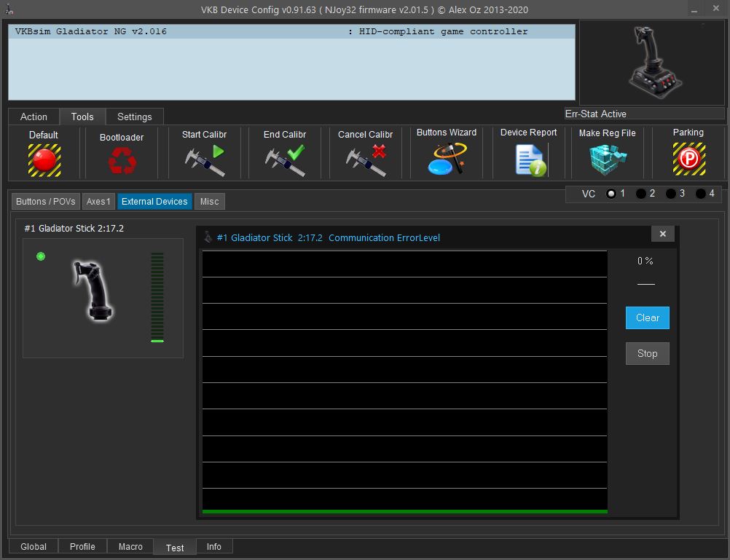Click the Communication ErrorLevel title text

pos(384,238)
